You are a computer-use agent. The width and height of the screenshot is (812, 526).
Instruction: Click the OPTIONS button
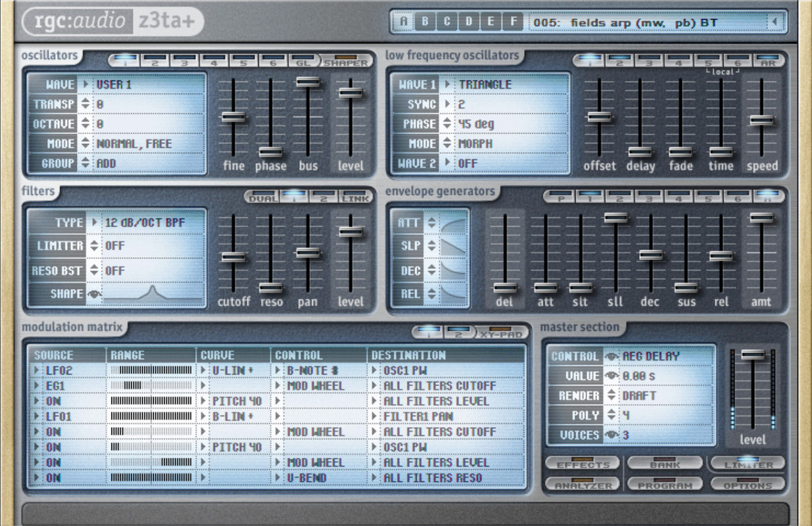pos(748,485)
